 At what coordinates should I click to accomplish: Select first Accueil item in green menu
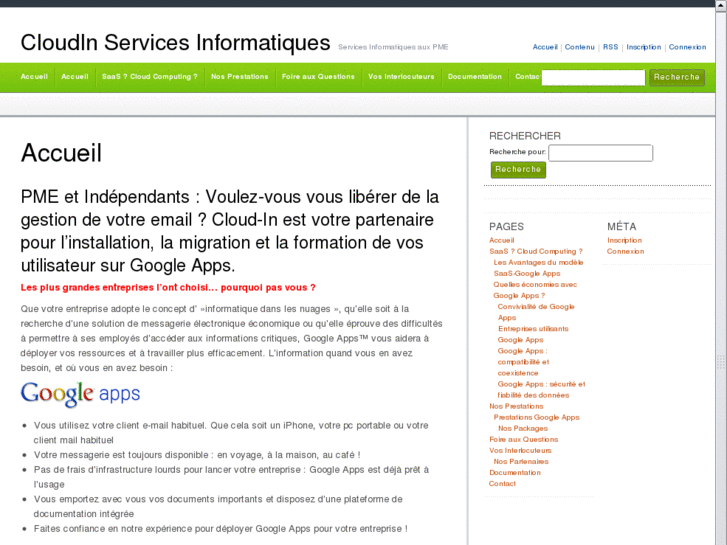34,77
